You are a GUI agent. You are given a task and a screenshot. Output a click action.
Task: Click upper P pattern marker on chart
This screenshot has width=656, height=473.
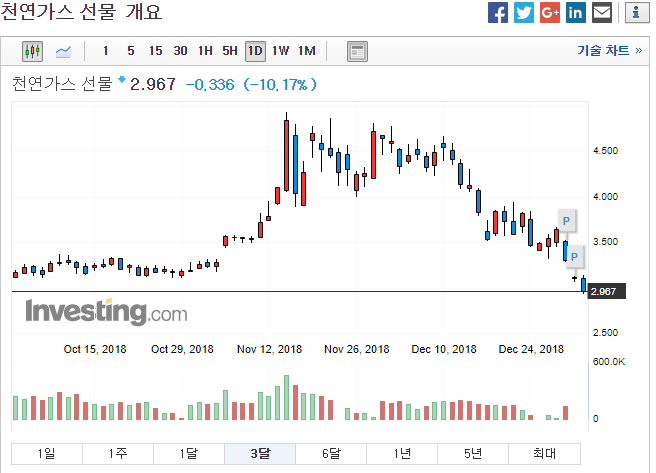point(566,221)
